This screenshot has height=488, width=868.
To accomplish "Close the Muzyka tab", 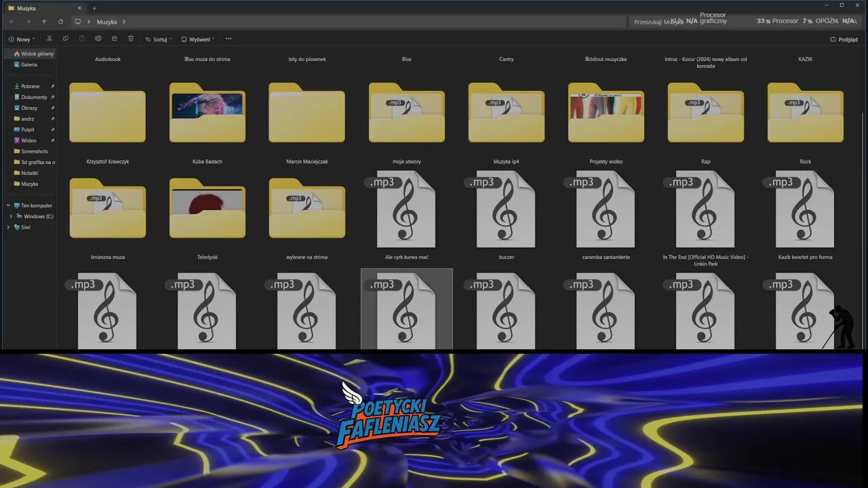I will pyautogui.click(x=79, y=8).
